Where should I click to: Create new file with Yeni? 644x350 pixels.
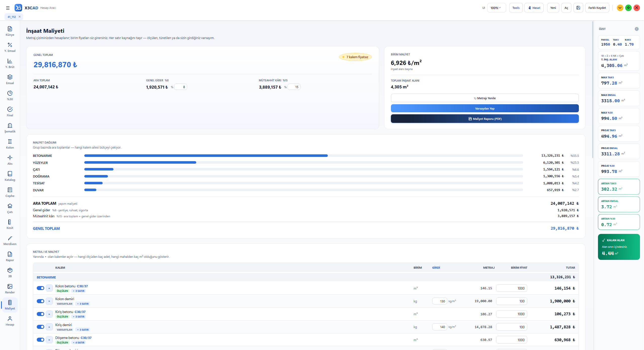pyautogui.click(x=553, y=8)
